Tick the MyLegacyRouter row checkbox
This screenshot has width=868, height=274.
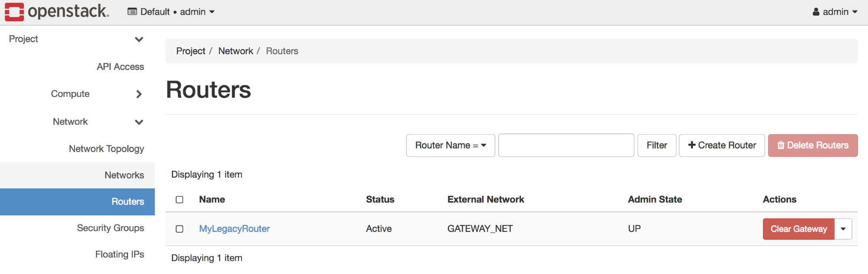click(x=179, y=229)
